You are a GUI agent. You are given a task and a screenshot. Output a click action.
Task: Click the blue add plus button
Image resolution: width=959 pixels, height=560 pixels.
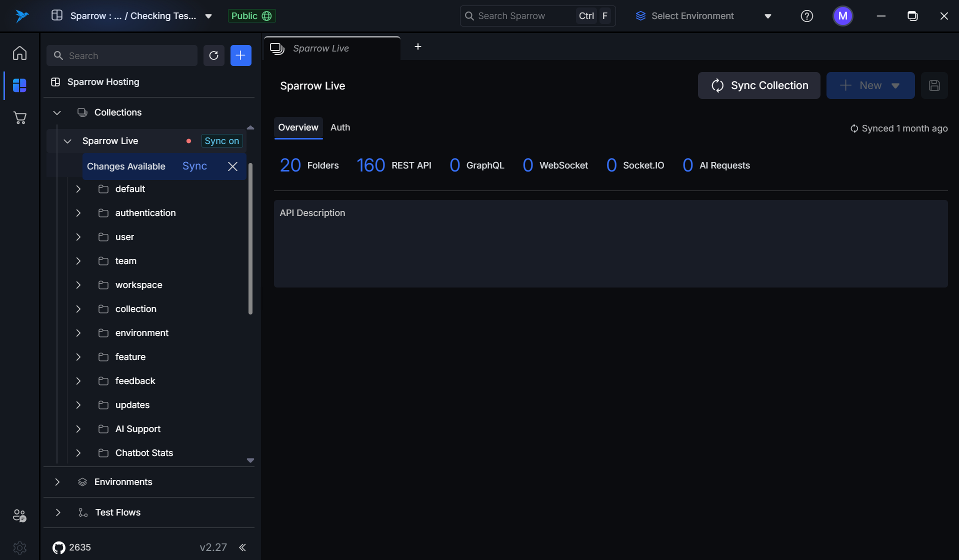pos(240,55)
